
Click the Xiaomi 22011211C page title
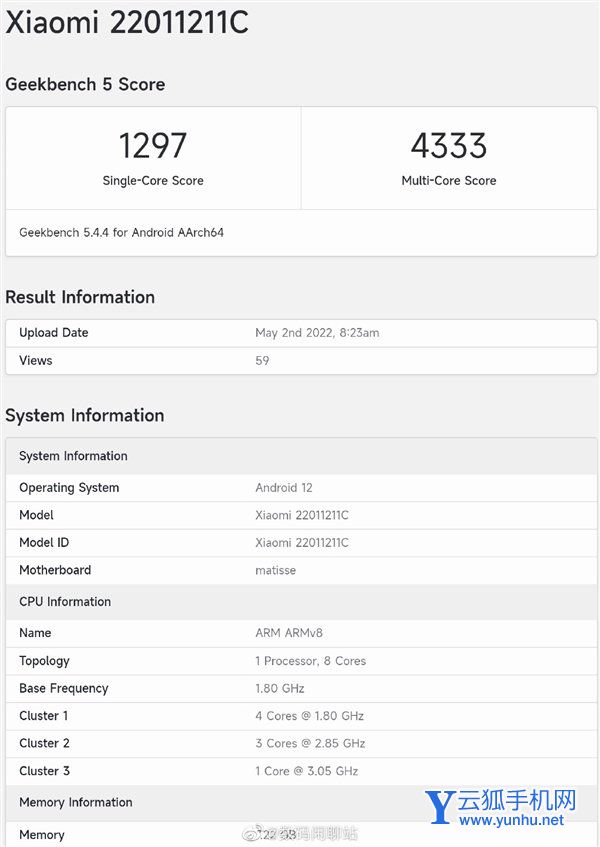pos(127,23)
